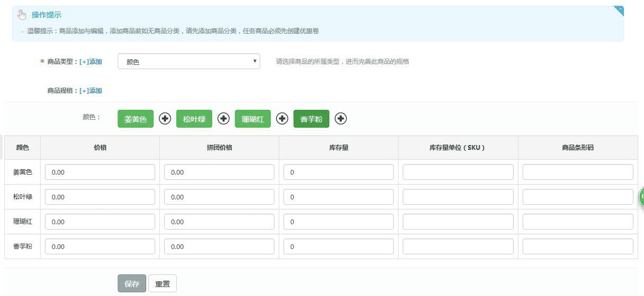Click [+]添加 link next to 商品类型

pyautogui.click(x=91, y=62)
